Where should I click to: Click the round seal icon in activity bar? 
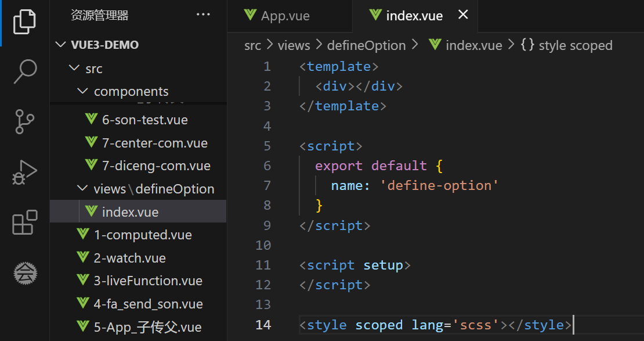25,272
